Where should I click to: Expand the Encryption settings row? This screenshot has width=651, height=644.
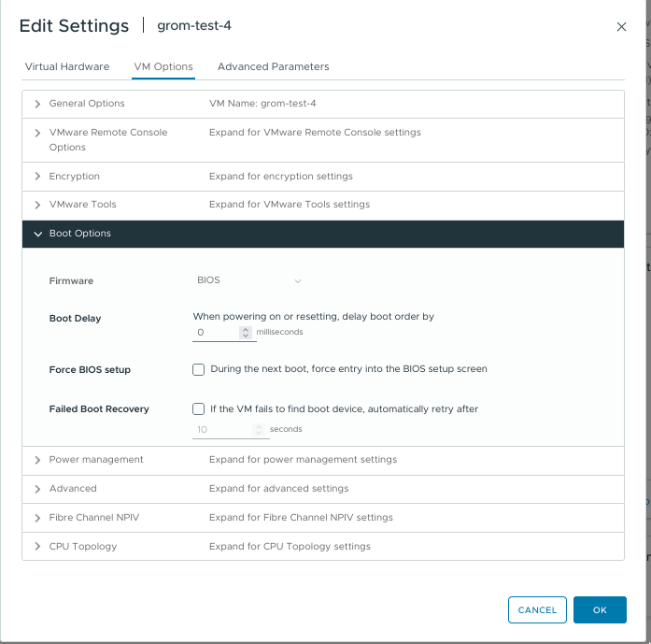click(x=37, y=177)
